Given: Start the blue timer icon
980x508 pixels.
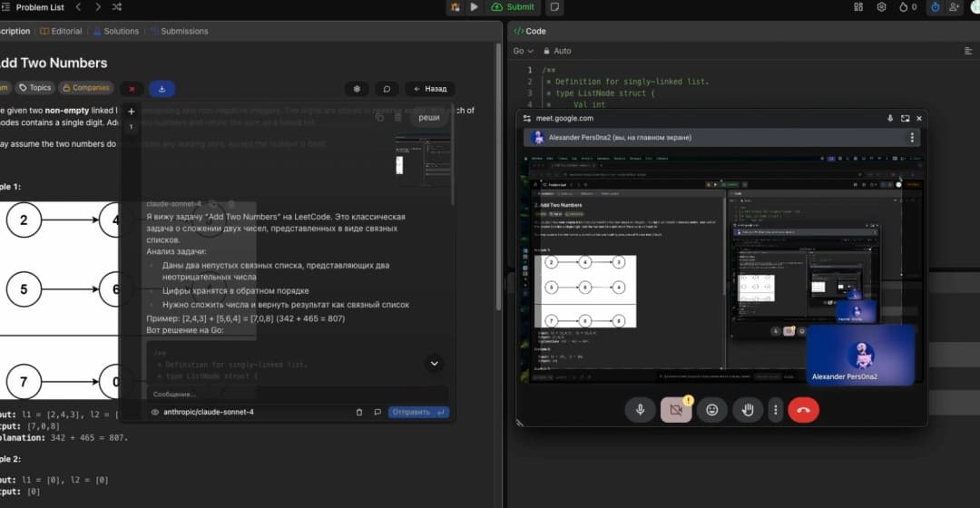Looking at the screenshot, I should [935, 7].
